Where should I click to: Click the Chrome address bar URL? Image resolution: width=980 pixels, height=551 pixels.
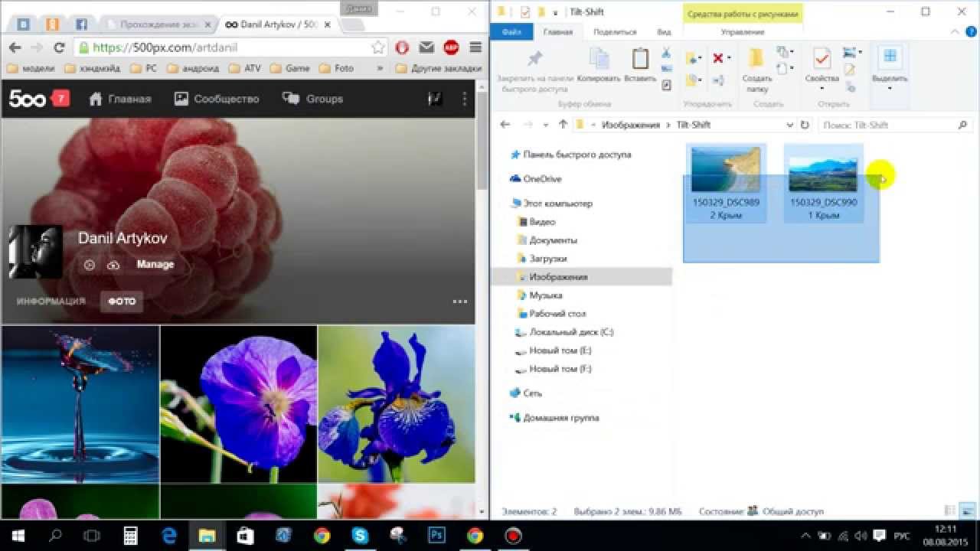pos(165,47)
